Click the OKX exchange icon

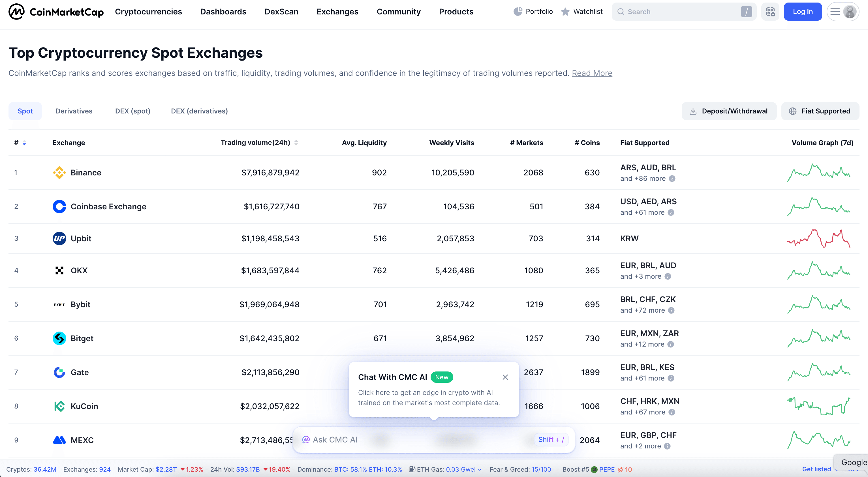(59, 270)
